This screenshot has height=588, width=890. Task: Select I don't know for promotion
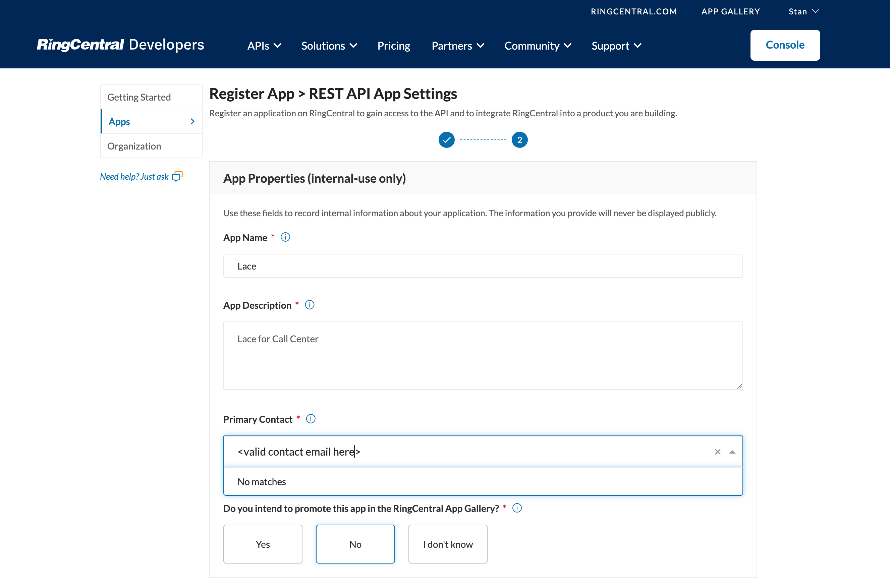[448, 544]
